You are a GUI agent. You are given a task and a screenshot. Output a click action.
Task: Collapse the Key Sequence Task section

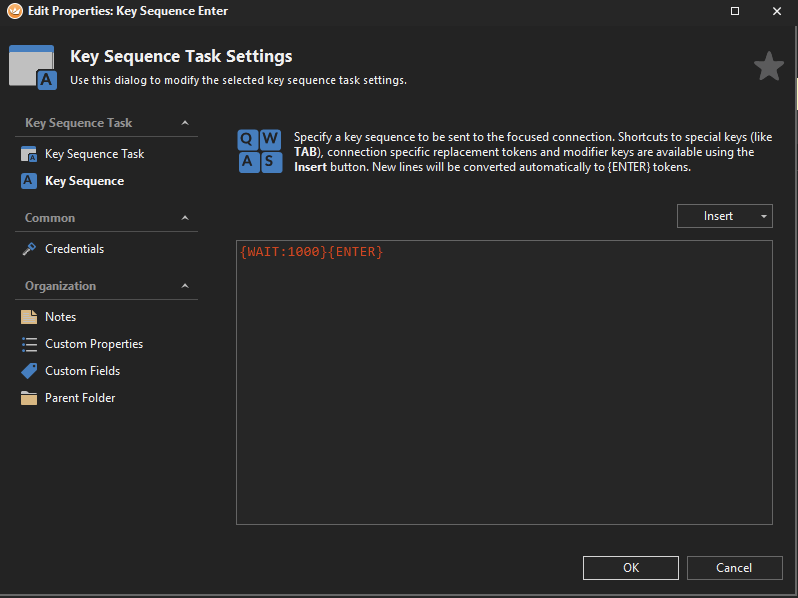click(x=185, y=123)
